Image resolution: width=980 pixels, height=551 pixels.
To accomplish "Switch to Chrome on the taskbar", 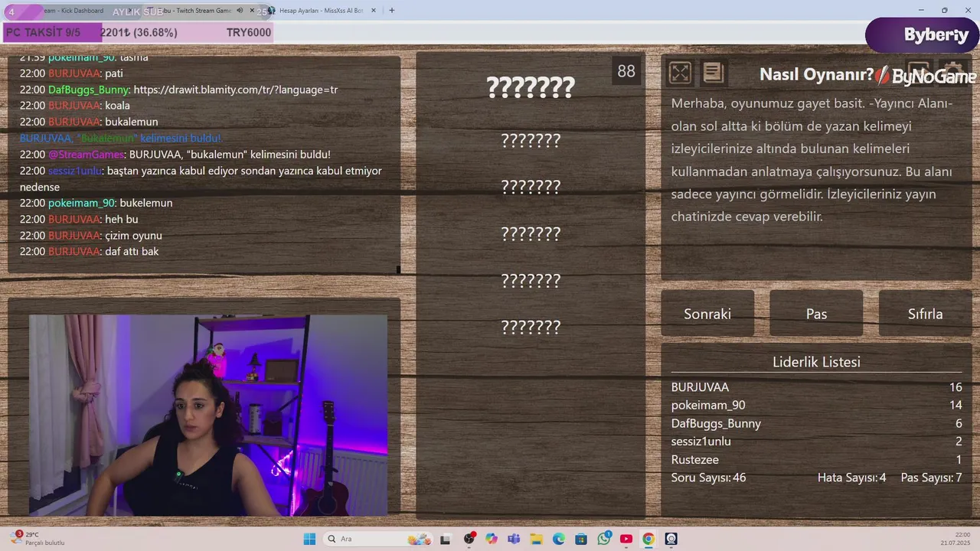I will (x=648, y=539).
